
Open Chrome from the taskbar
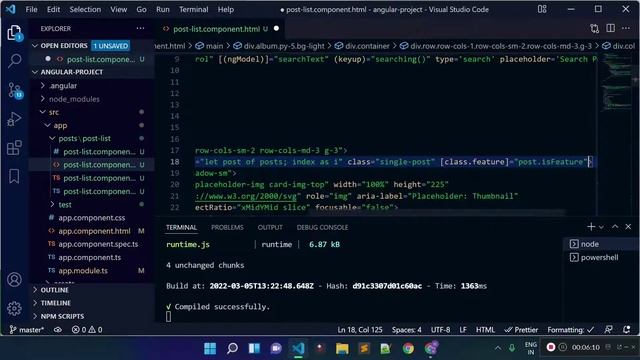pyautogui.click(x=408, y=348)
